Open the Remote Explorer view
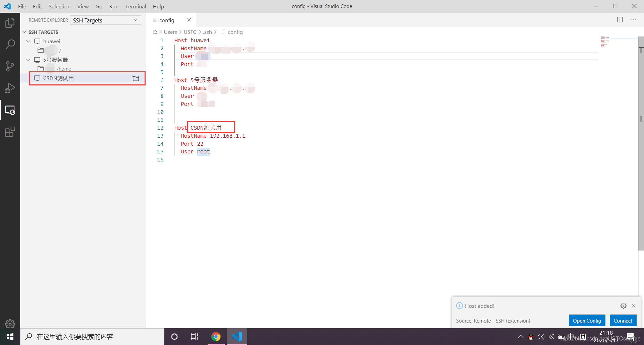 [10, 110]
